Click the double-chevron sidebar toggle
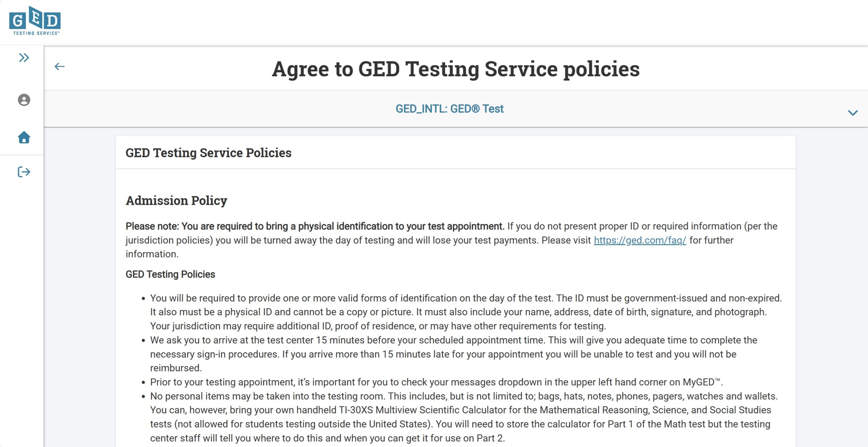This screenshot has width=868, height=447. coord(24,58)
